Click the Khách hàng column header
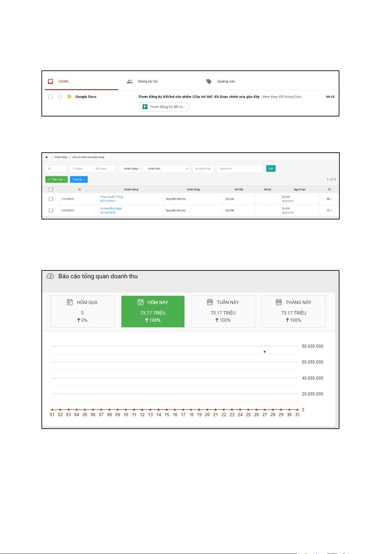The width and height of the screenshot is (392, 554). 131,189
